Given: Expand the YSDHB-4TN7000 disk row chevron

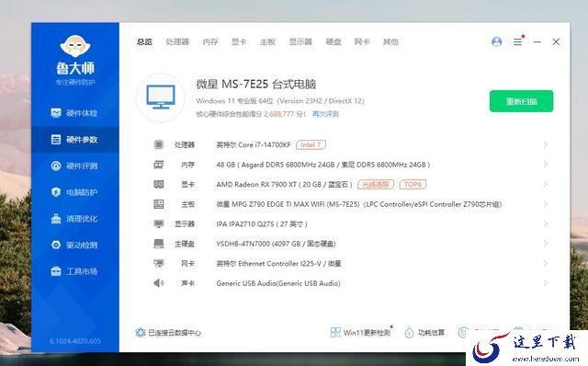Looking at the screenshot, I should click(546, 244).
